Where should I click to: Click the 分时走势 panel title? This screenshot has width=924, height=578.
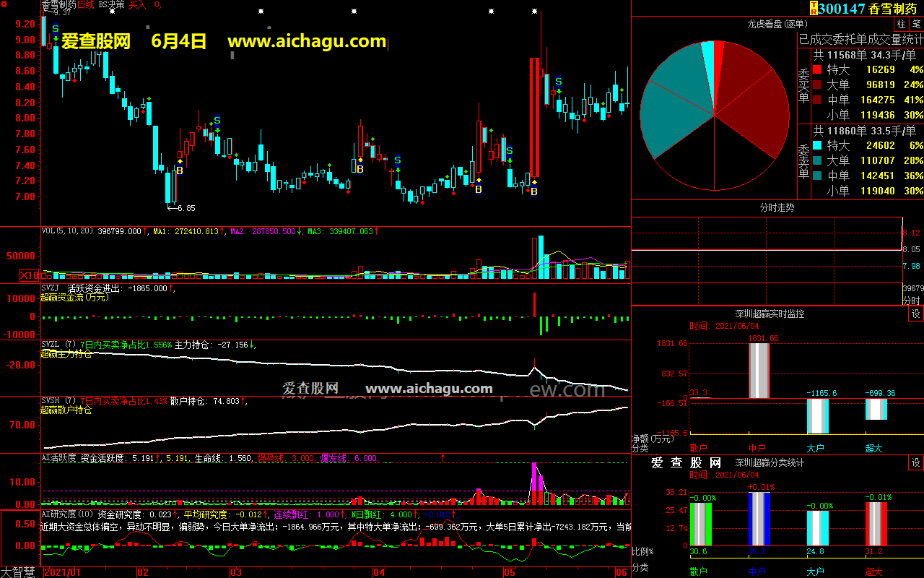[x=777, y=207]
